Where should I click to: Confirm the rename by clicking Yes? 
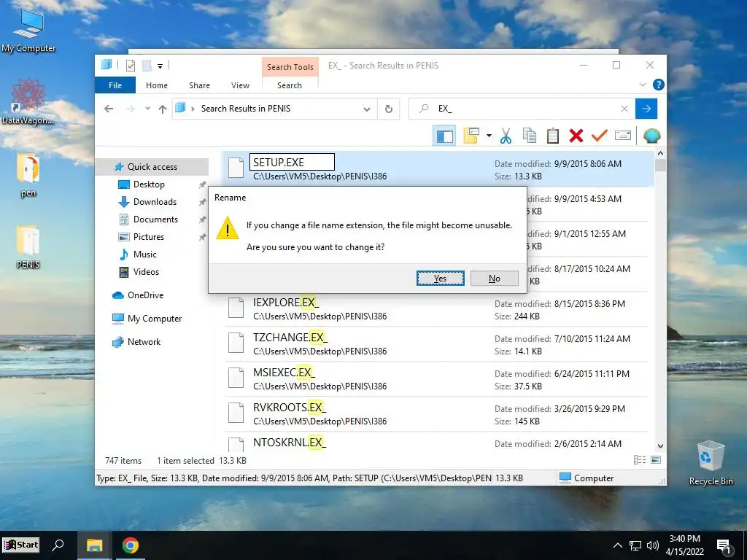(440, 278)
